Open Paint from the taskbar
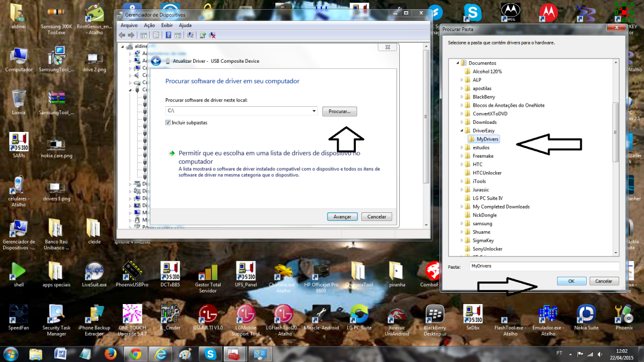Image resolution: width=644 pixels, height=362 pixels. tap(185, 354)
